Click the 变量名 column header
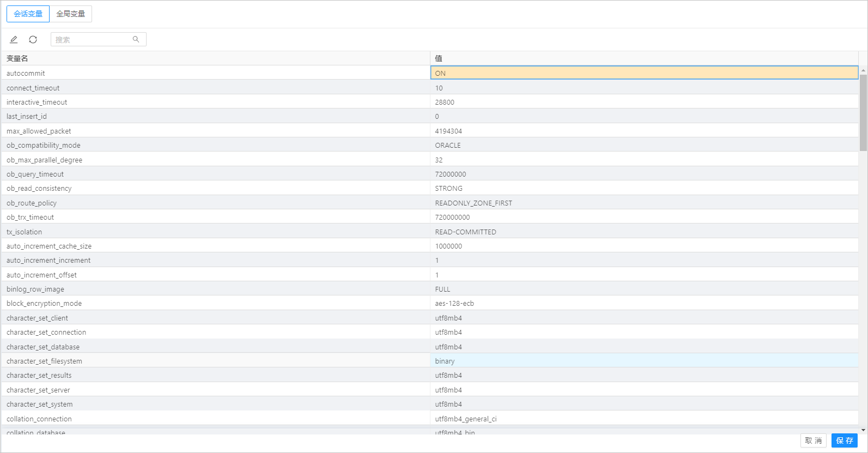The height and width of the screenshot is (453, 868). tap(17, 58)
